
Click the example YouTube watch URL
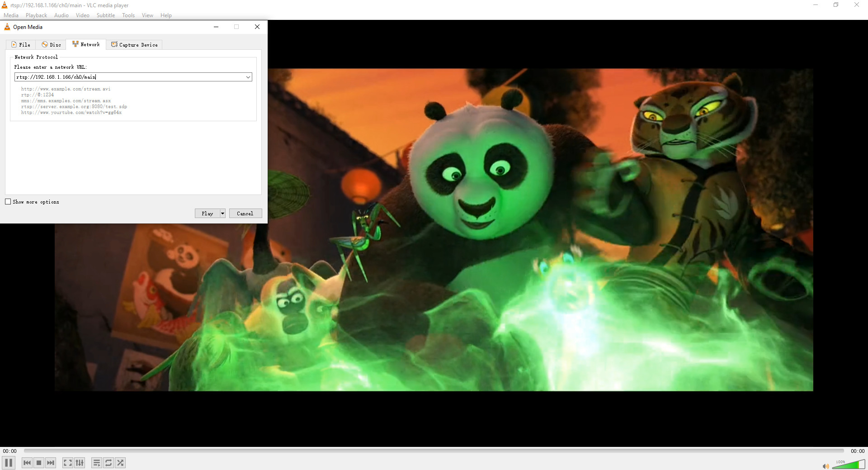pos(71,113)
